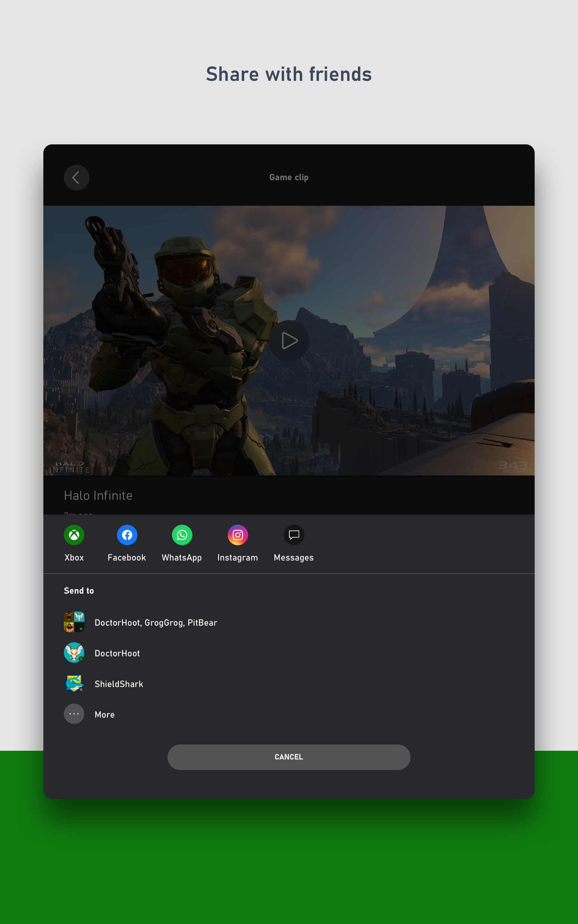Share via the Xbox icon
Image resolution: width=578 pixels, height=924 pixels.
pyautogui.click(x=74, y=535)
